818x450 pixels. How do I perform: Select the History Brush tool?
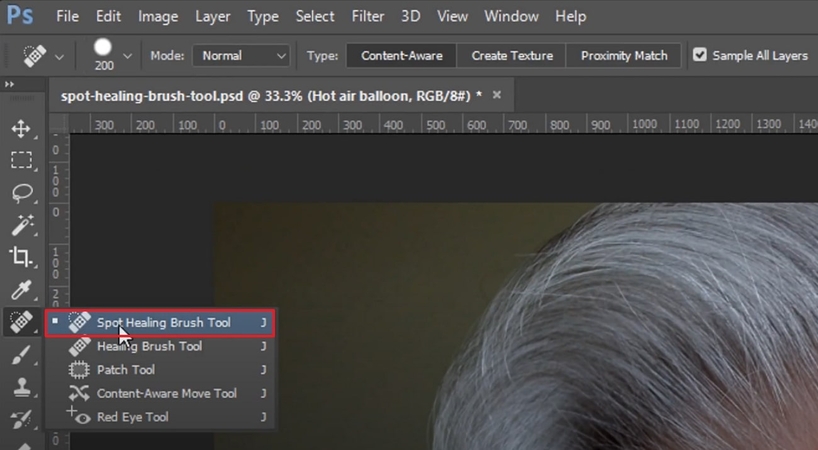click(21, 420)
